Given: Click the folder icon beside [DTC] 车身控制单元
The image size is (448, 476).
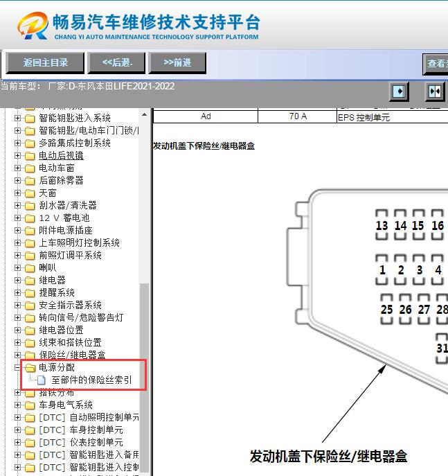Looking at the screenshot, I should pos(30,430).
